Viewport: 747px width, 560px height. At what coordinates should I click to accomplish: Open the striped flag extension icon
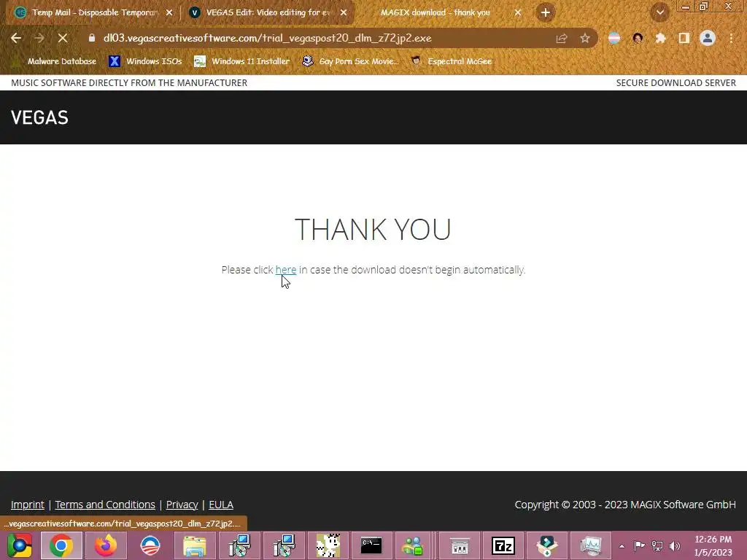614,39
